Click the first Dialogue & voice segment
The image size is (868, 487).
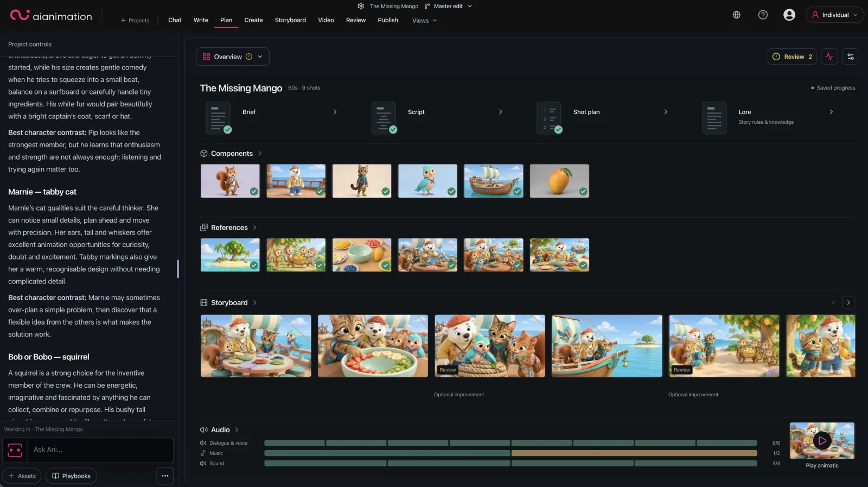point(295,443)
